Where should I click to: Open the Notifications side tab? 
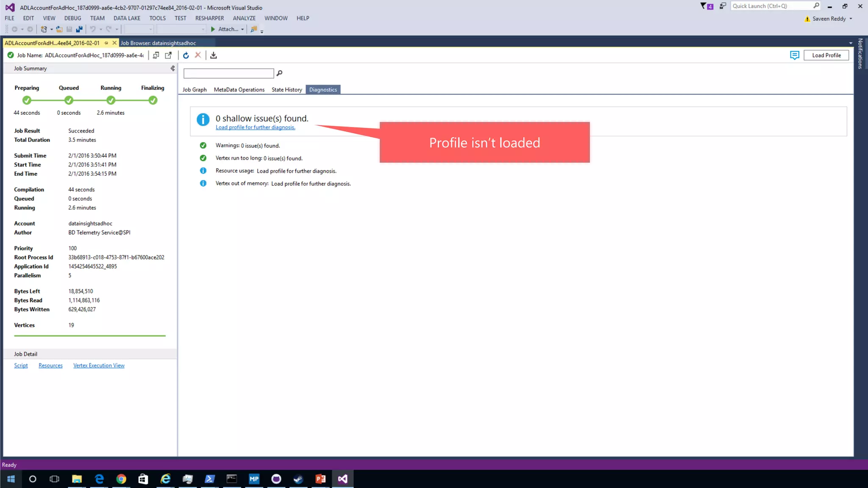(x=860, y=53)
